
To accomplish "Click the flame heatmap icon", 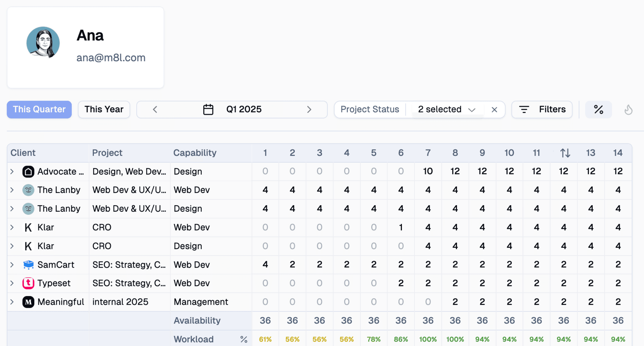I will (x=628, y=110).
